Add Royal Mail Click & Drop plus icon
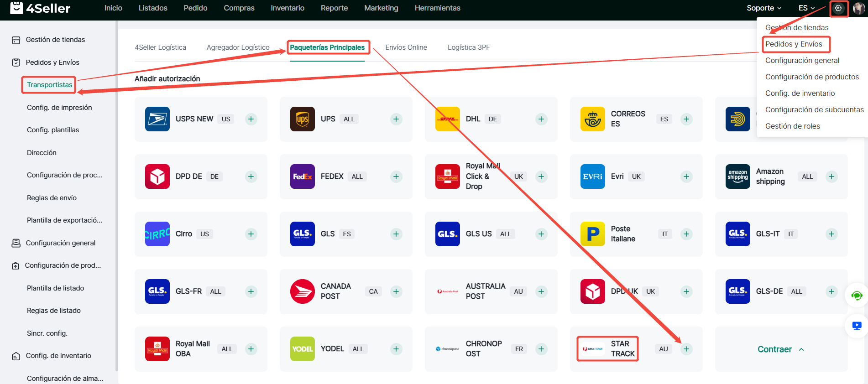 point(541,176)
